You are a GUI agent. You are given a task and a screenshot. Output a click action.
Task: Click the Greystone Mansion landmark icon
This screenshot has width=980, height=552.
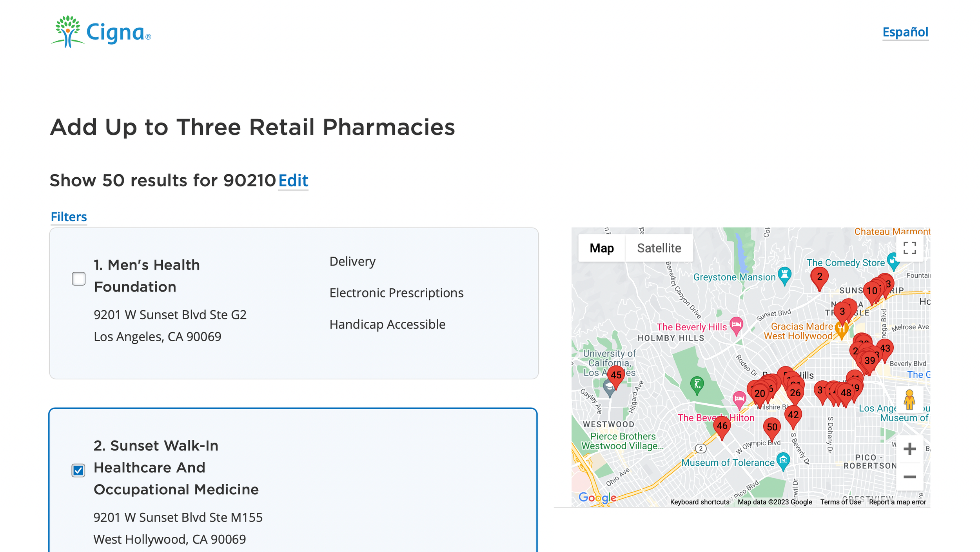click(784, 276)
